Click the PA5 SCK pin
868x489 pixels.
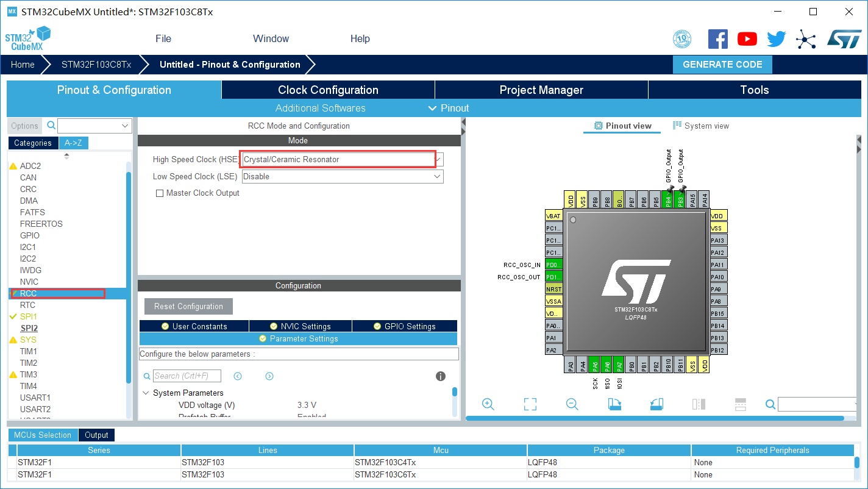click(595, 366)
